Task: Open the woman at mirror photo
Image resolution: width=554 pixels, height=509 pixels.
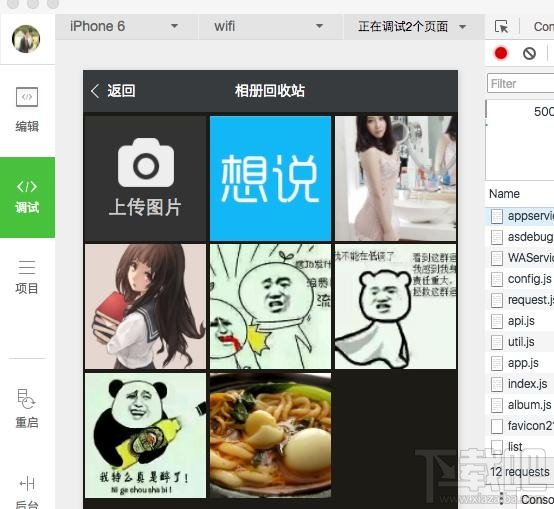Action: coord(396,178)
